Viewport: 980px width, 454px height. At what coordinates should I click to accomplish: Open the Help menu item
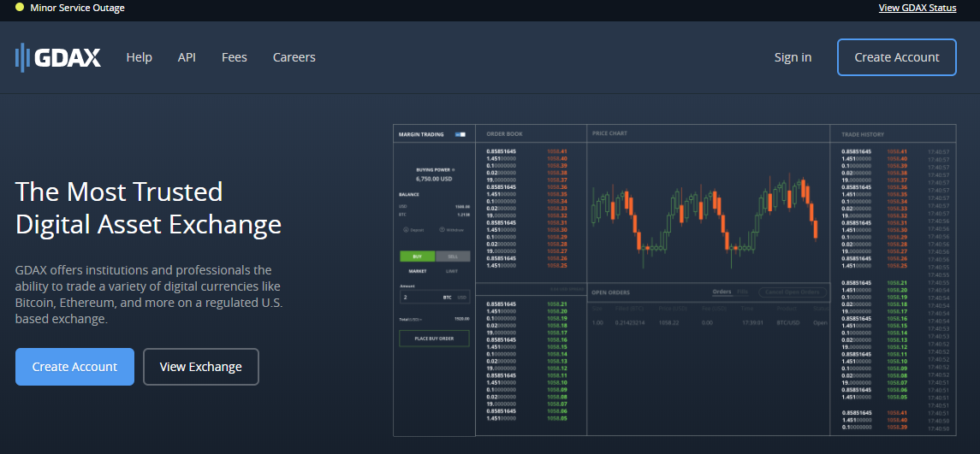pyautogui.click(x=140, y=57)
